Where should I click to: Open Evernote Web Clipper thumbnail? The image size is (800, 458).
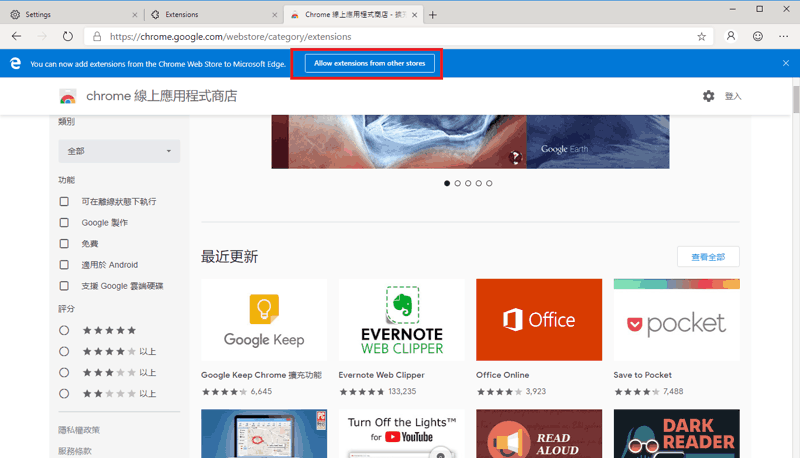click(402, 320)
